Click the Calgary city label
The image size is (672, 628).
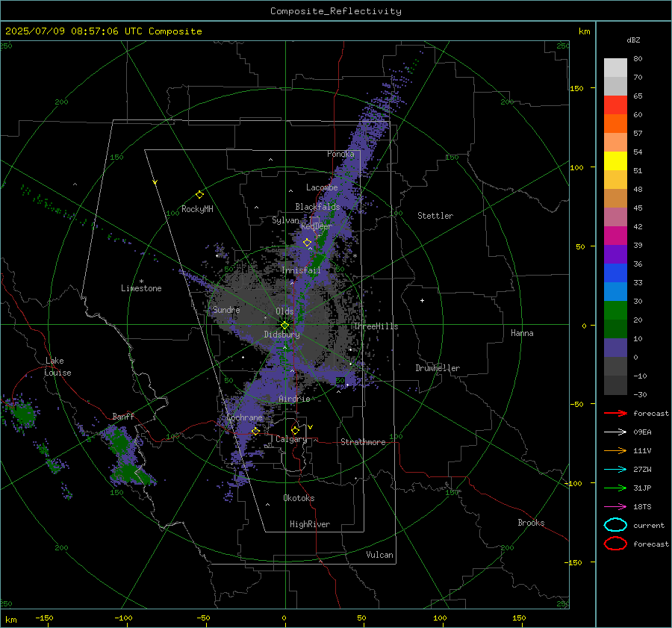(291, 439)
